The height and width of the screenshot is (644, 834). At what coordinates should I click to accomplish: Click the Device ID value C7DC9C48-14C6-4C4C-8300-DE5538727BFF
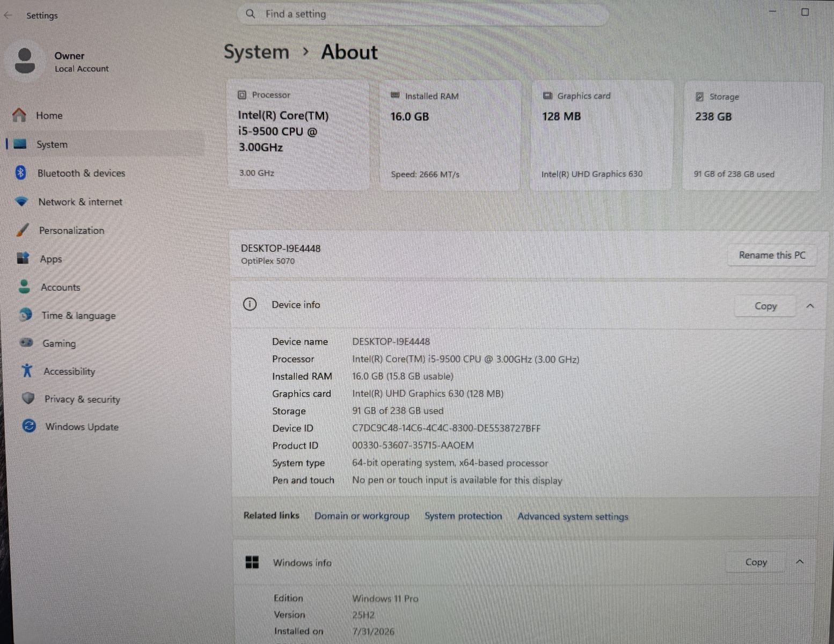(447, 428)
